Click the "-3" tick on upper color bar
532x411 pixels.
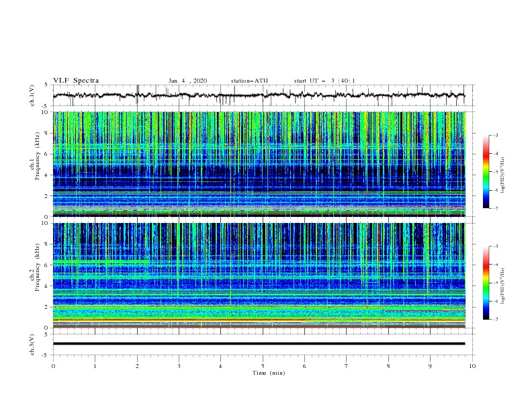coord(496,135)
